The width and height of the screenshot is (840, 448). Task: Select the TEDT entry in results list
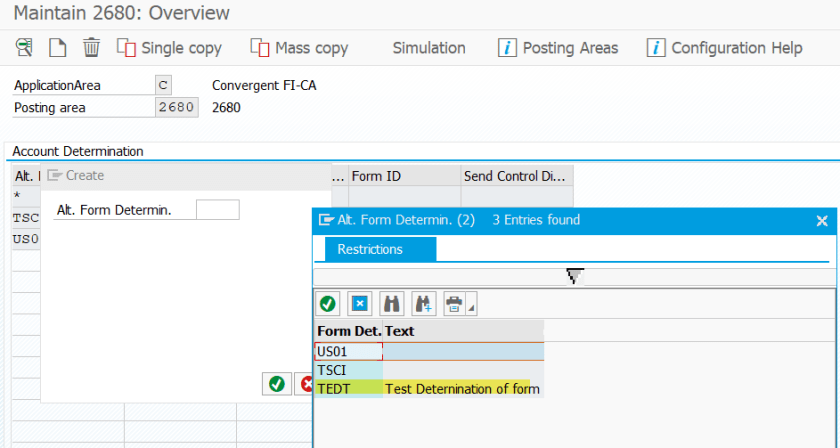click(x=334, y=388)
